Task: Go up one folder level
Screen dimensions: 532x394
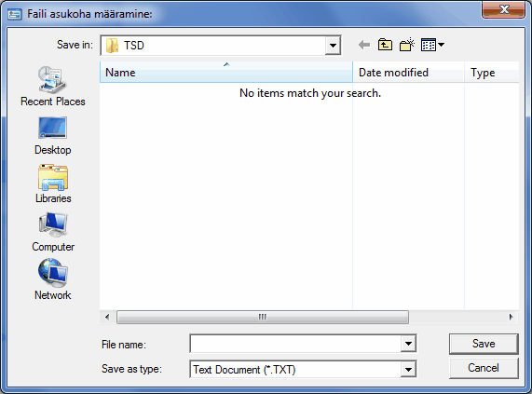Action: (x=385, y=45)
